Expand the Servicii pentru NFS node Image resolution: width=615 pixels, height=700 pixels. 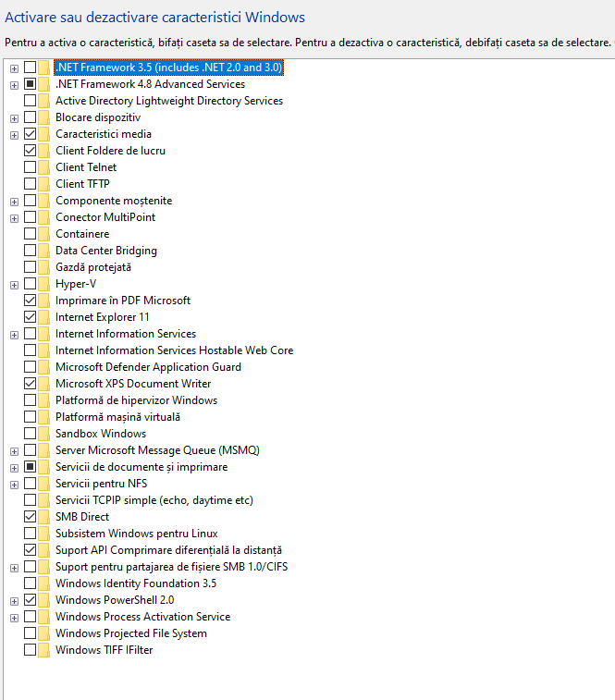14,485
